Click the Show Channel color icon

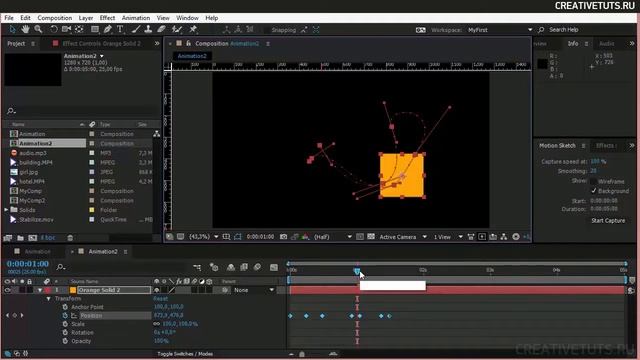coord(305,237)
